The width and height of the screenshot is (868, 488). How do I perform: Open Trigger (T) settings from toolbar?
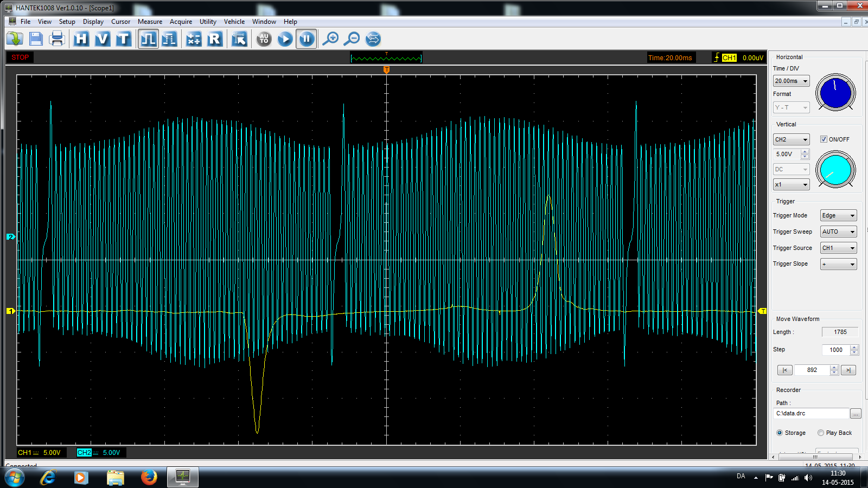click(123, 39)
